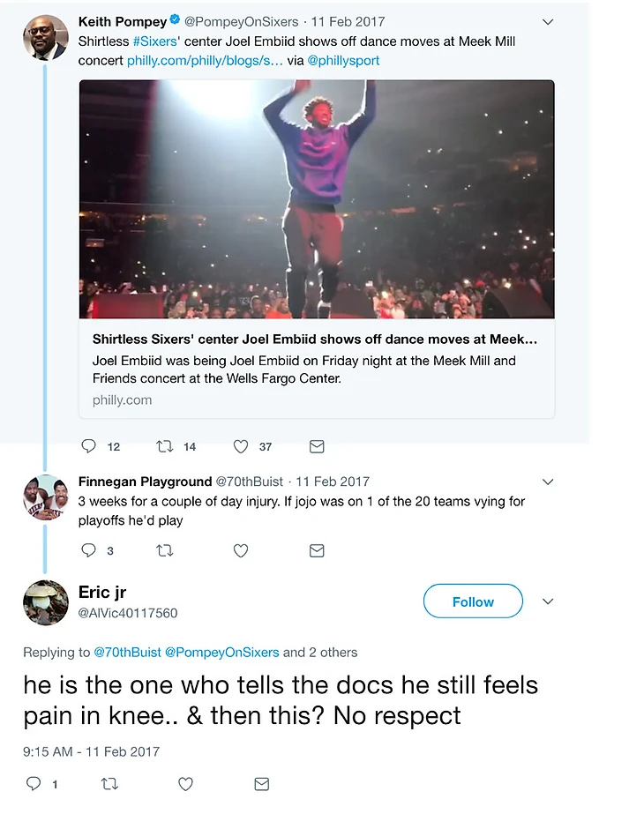The image size is (644, 814).
Task: Open the @phillysport mention link
Action: pos(343,61)
